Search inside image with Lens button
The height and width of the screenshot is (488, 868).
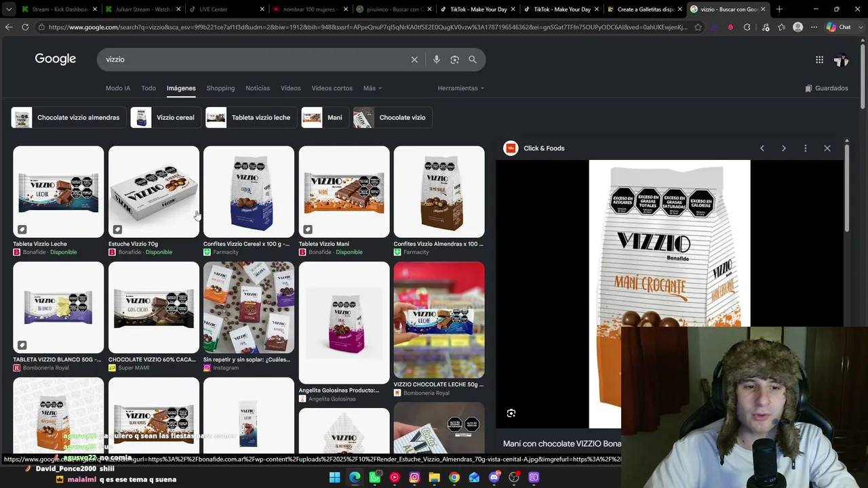click(511, 413)
